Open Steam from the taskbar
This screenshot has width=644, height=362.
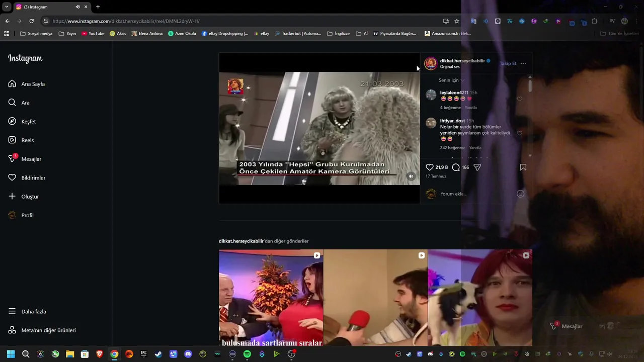[x=158, y=354]
